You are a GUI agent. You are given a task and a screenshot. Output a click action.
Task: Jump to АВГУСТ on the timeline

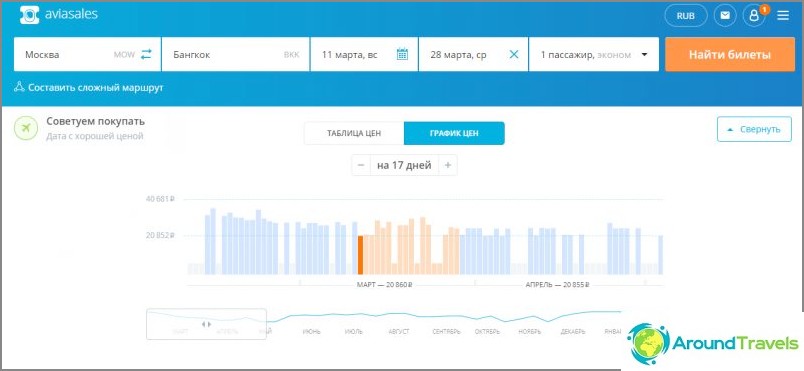[398, 332]
